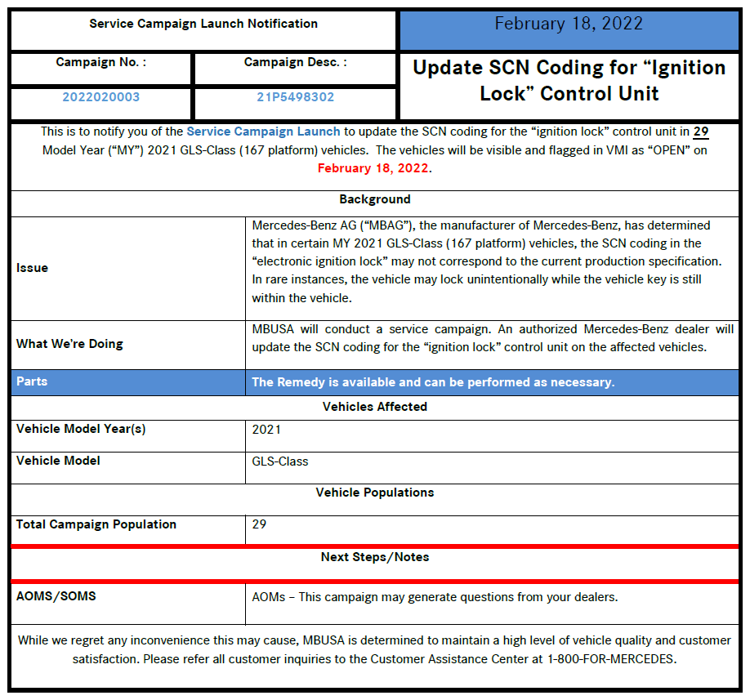The height and width of the screenshot is (700, 750).
Task: Click the underlined 29 in the intro paragraph
Action: [701, 132]
